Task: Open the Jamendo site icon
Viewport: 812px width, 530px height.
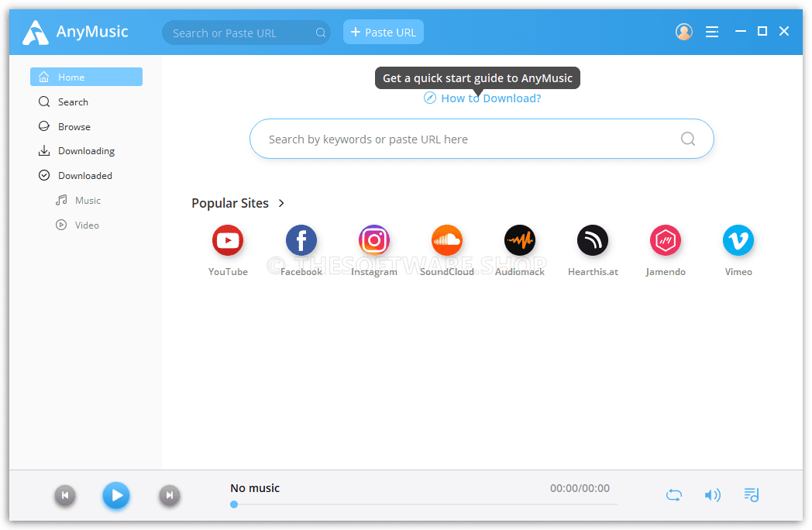Action: [666, 240]
